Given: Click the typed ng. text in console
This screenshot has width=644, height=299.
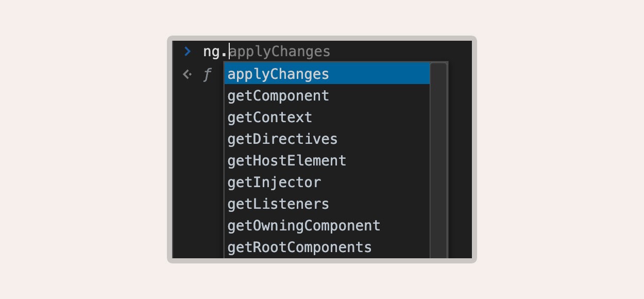Looking at the screenshot, I should pos(215,52).
